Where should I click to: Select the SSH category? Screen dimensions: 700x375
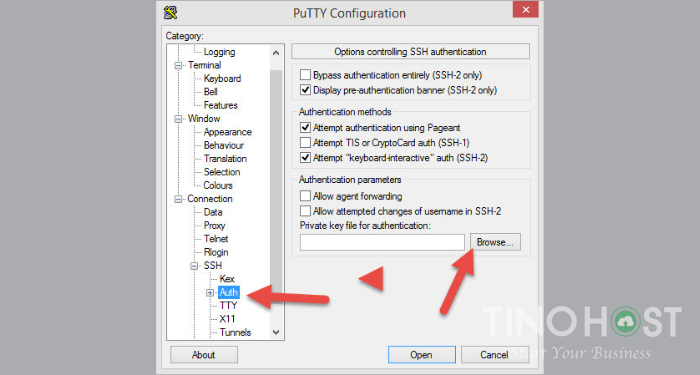point(212,266)
